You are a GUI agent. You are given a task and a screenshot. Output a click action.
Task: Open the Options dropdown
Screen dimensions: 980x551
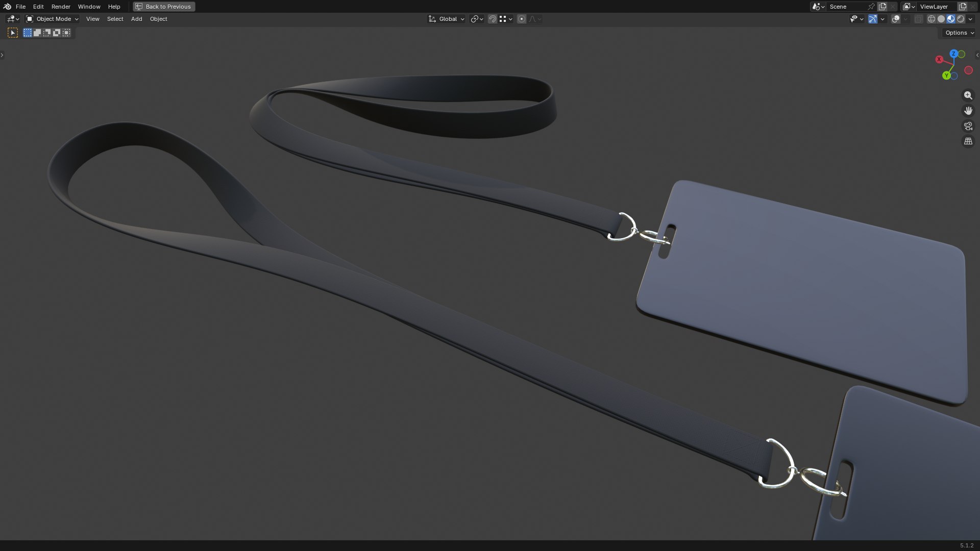pos(959,33)
